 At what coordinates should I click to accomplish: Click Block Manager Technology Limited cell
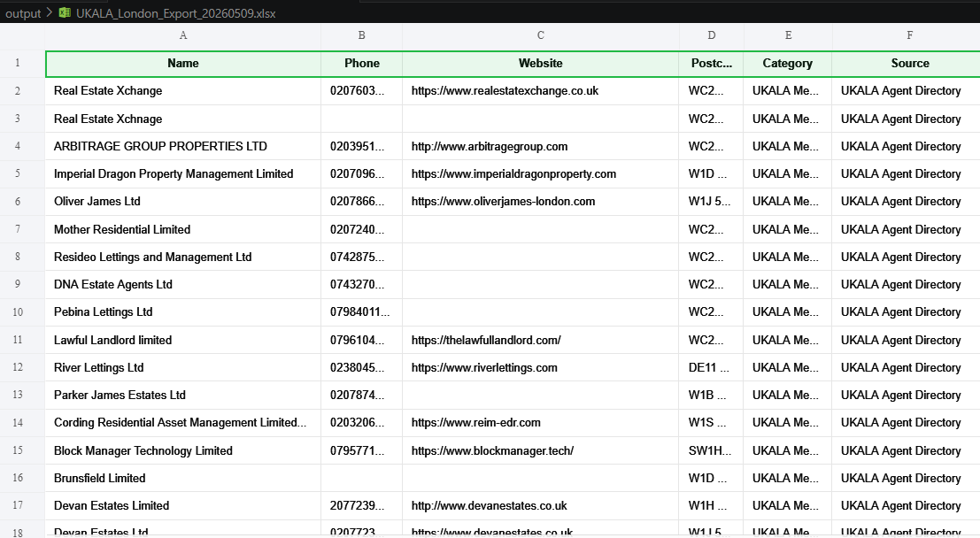point(183,450)
